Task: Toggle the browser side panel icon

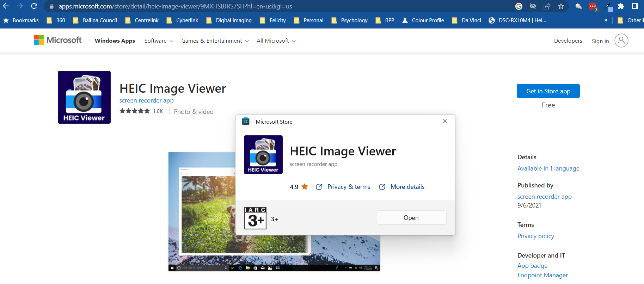Action: [635, 6]
